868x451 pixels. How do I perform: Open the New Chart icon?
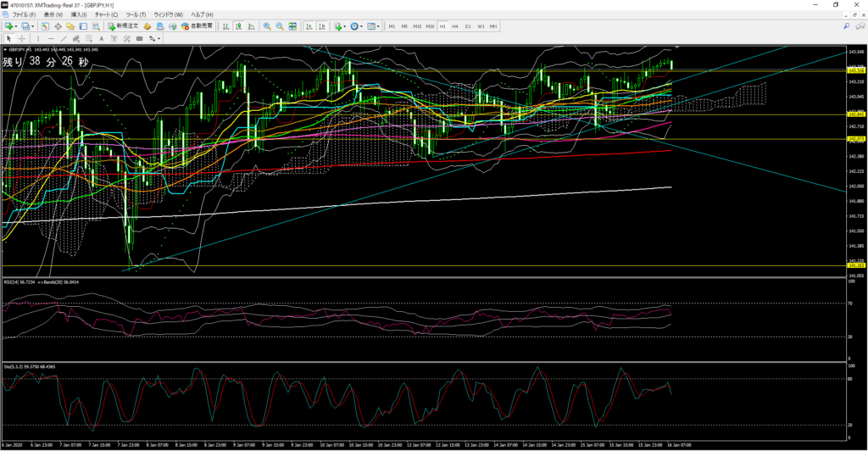pyautogui.click(x=8, y=26)
